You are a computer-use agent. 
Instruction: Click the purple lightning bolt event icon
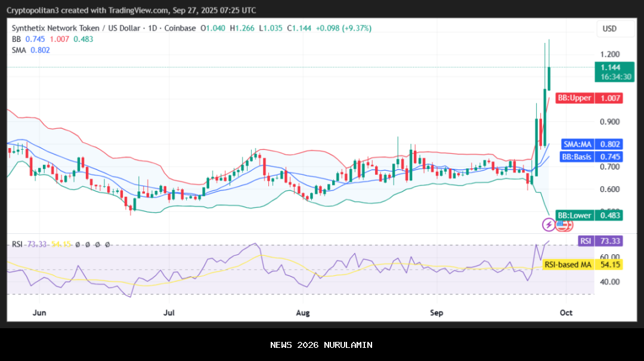click(x=548, y=224)
